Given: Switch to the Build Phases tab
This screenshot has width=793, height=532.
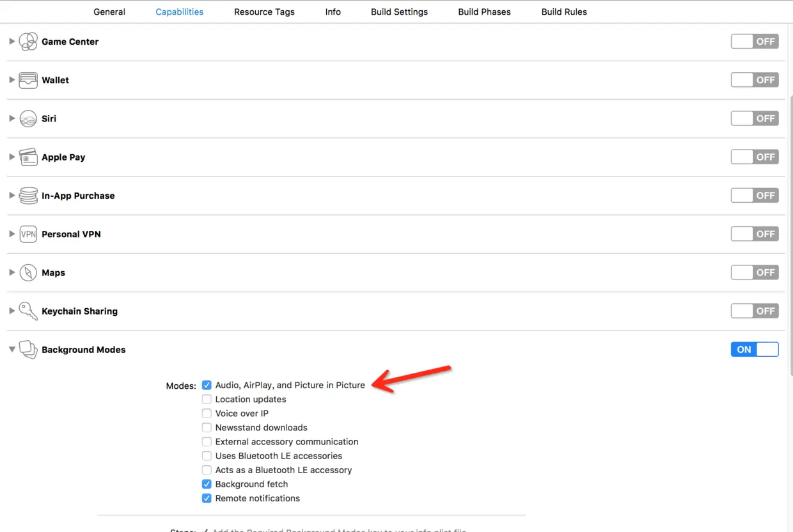Looking at the screenshot, I should tap(484, 12).
